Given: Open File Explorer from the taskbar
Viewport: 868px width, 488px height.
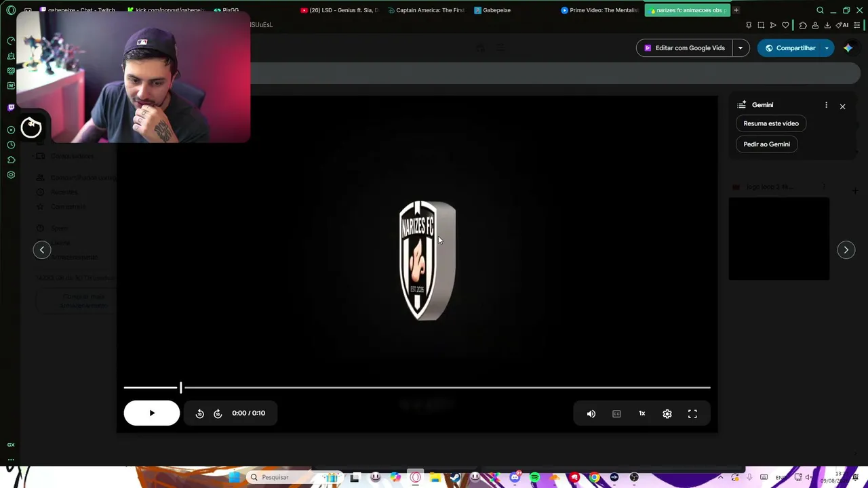Looking at the screenshot, I should [x=435, y=477].
